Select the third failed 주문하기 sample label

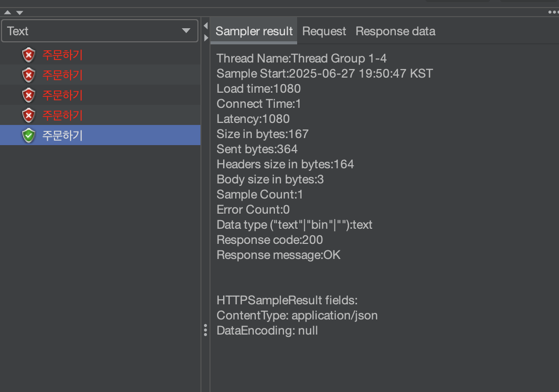62,95
